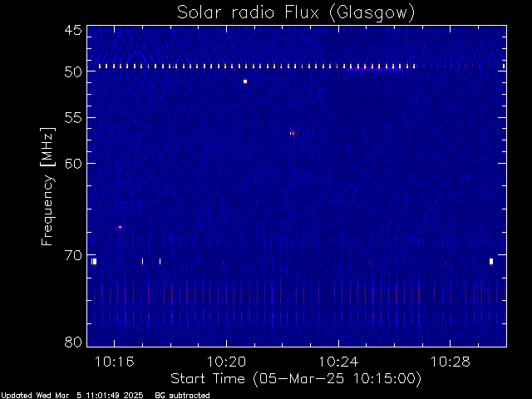Click the '10:16' time tick label
This screenshot has height=399, width=532.
click(x=115, y=362)
